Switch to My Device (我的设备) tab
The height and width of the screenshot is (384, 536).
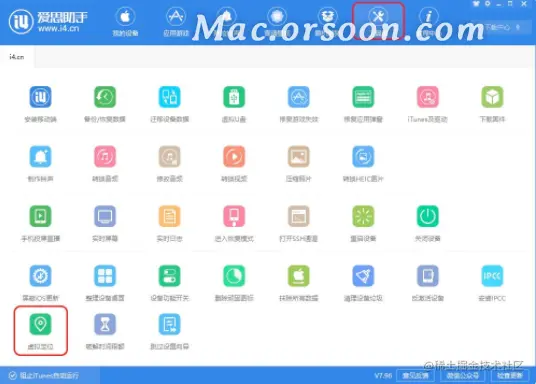click(125, 22)
